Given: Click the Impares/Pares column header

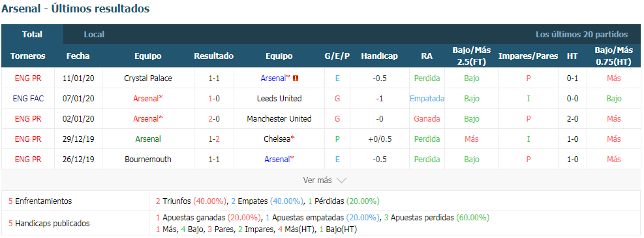Looking at the screenshot, I should tap(528, 56).
